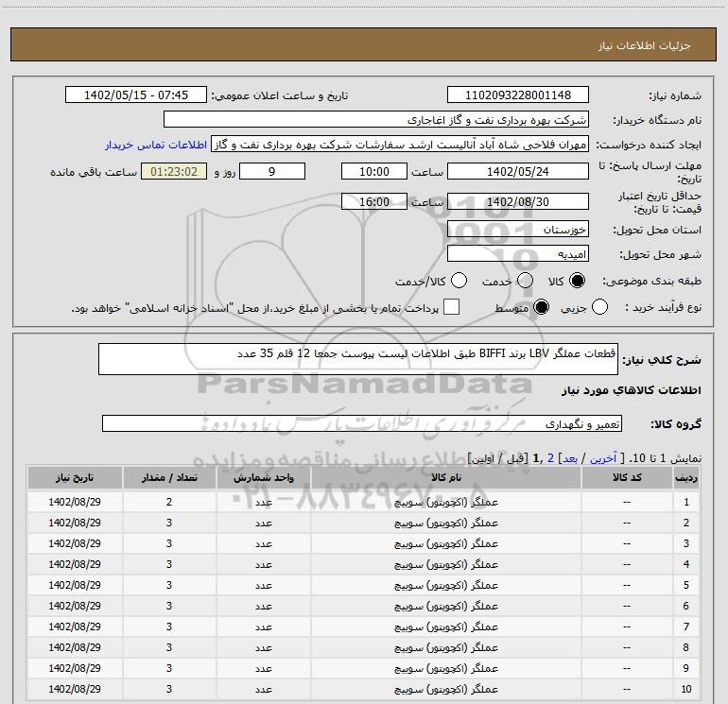The height and width of the screenshot is (704, 728).
Task: Click the item name in row 9
Action: (445, 668)
